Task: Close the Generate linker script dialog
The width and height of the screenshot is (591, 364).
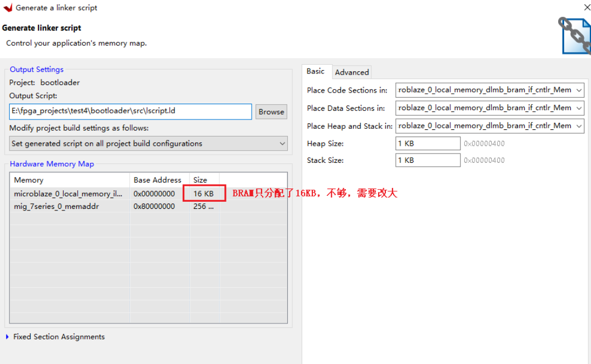Action: coord(586,7)
